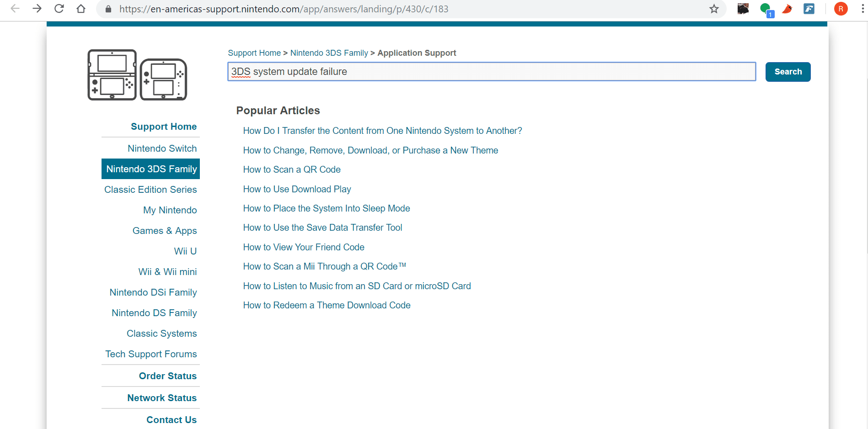Open the green extension with badge

[766, 10]
